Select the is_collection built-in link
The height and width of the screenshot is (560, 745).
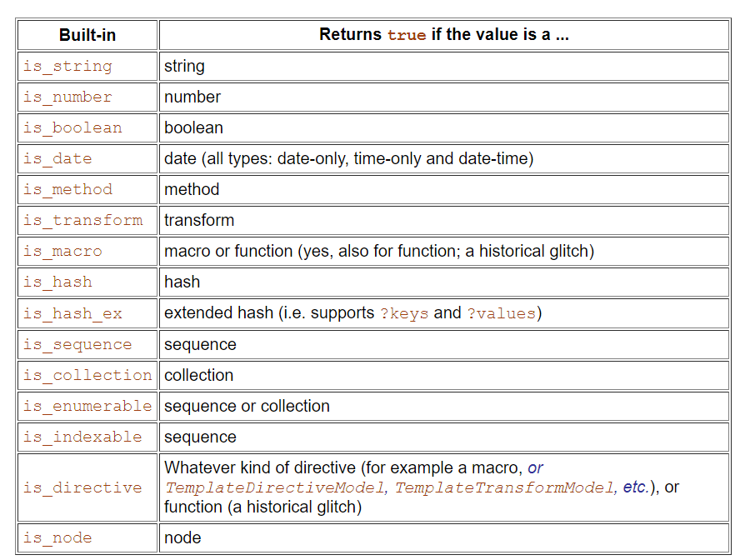pos(87,375)
